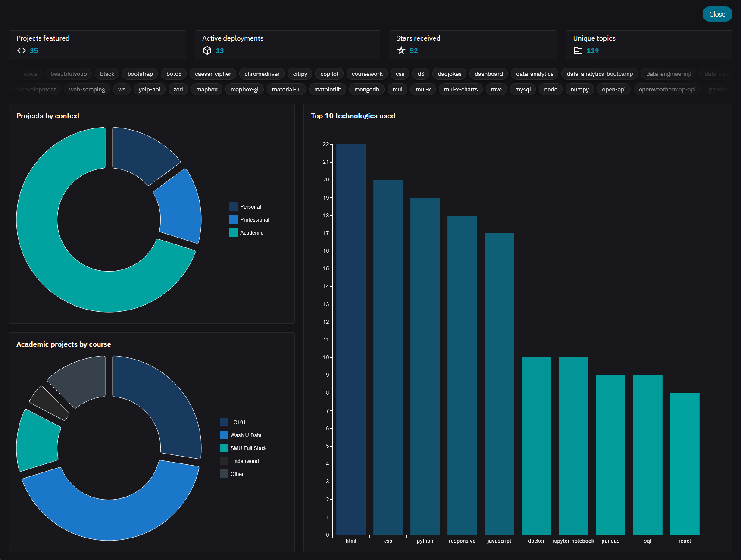
Task: Click the folder icon under Unique topics
Action: point(578,50)
